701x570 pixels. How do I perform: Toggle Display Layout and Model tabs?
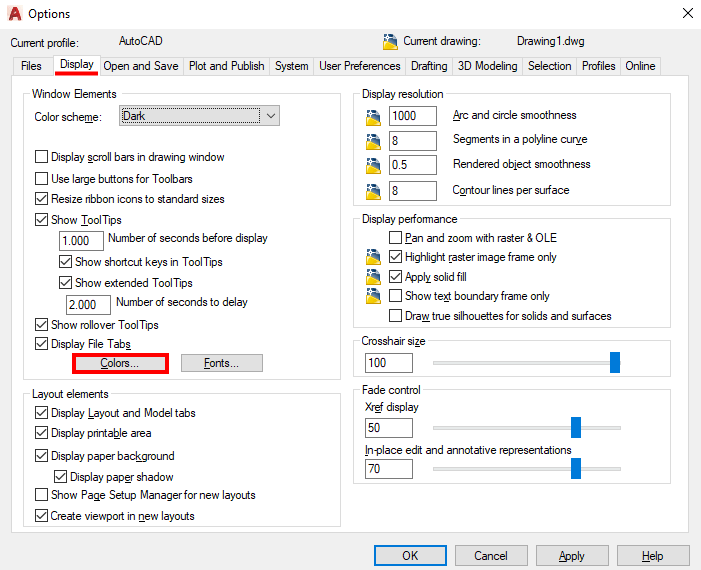(42, 413)
